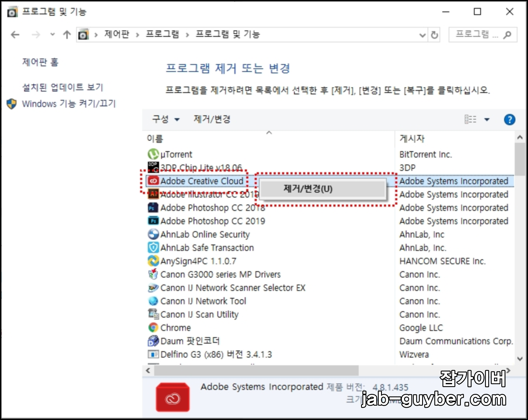
Task: Open help with the blue question mark icon
Action: [x=510, y=120]
